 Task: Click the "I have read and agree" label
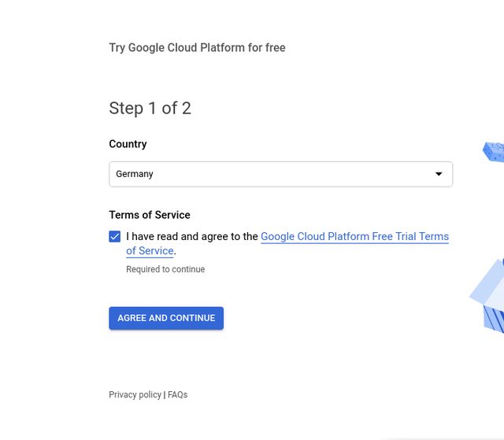[x=192, y=236]
